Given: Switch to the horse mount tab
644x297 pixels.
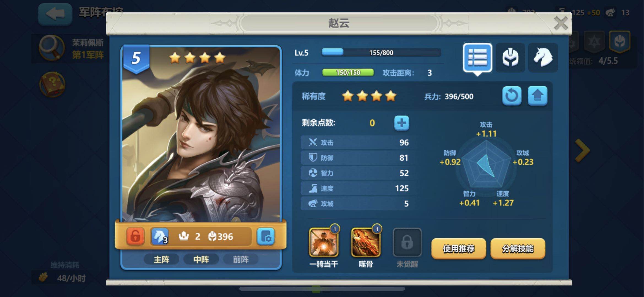Looking at the screenshot, I should point(543,58).
